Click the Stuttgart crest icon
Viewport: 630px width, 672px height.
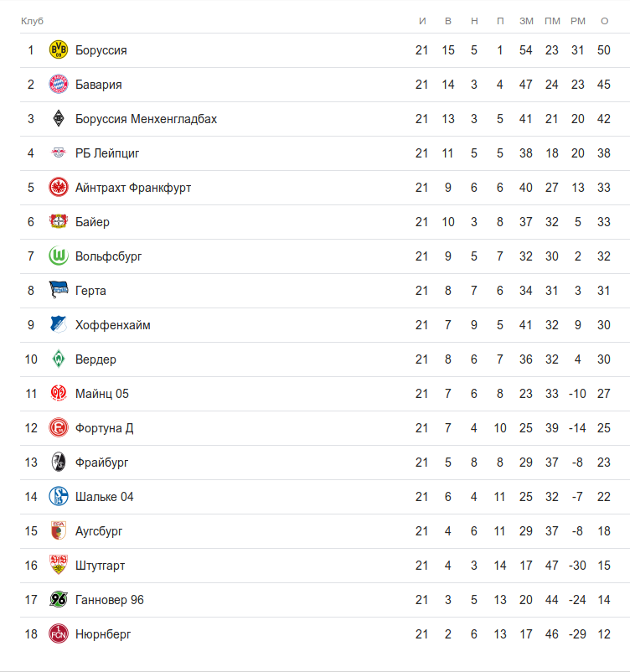tap(58, 566)
